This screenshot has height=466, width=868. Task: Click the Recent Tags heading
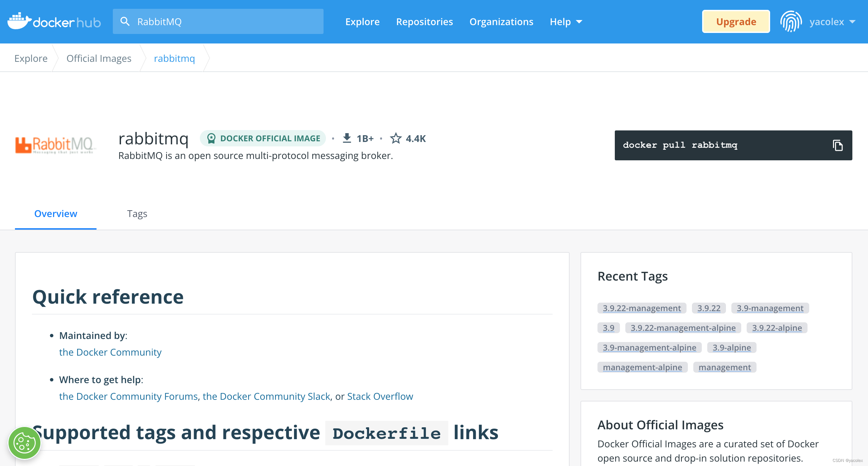click(x=632, y=276)
